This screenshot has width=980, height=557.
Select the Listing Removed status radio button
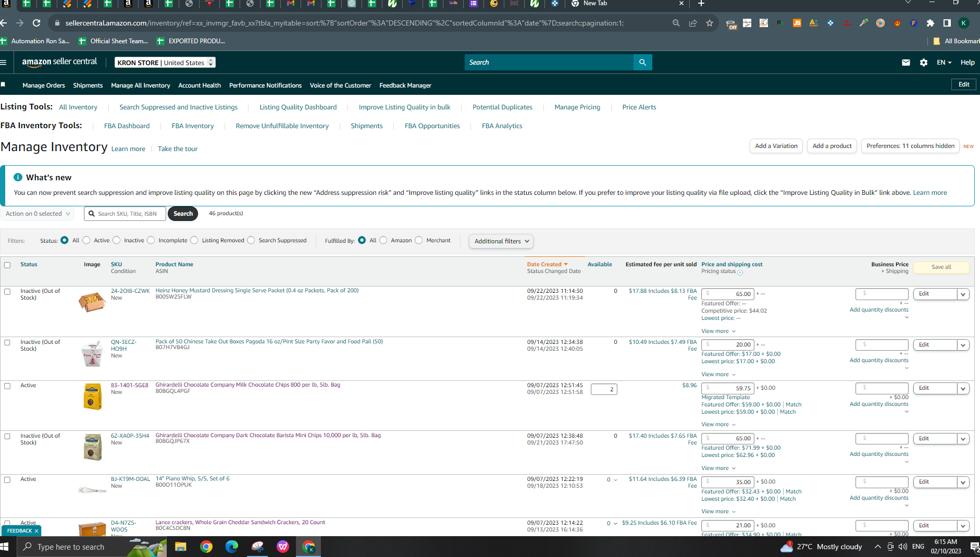point(194,240)
